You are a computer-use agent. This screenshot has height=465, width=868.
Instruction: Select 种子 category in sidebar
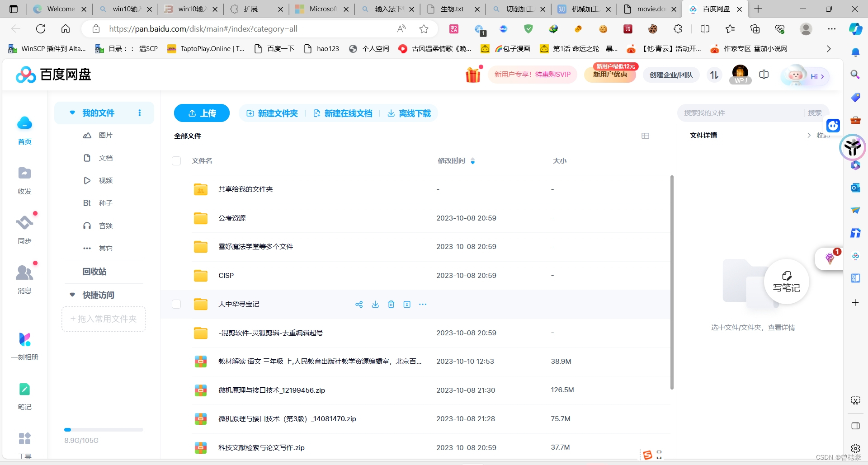tap(98, 203)
